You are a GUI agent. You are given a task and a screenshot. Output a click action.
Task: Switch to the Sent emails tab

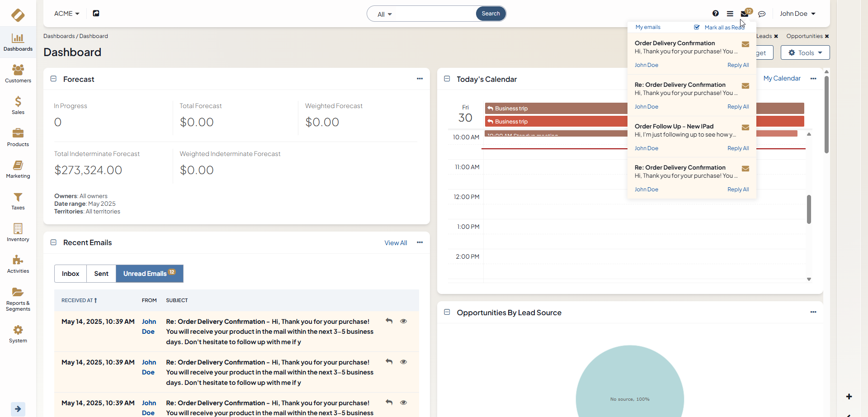(101, 274)
